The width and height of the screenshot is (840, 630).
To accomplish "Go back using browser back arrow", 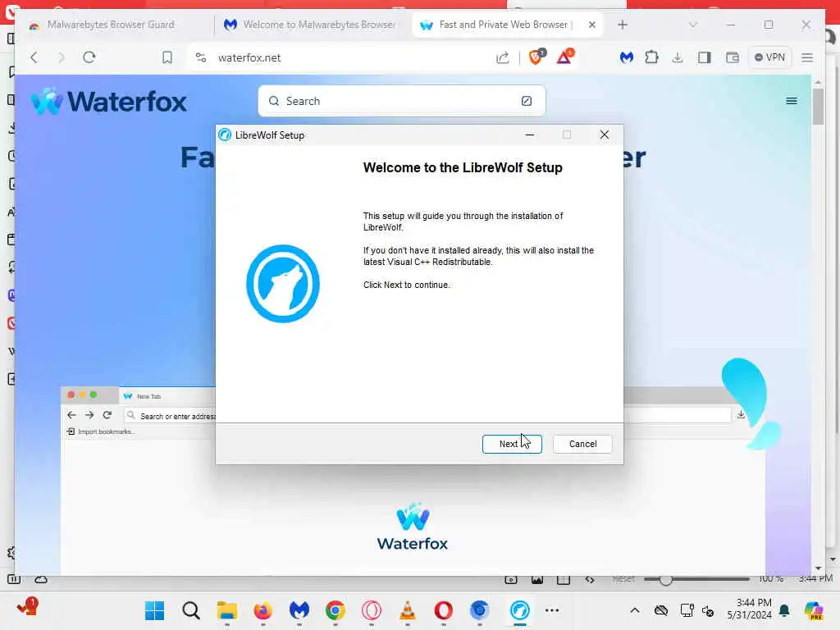I will tap(34, 57).
